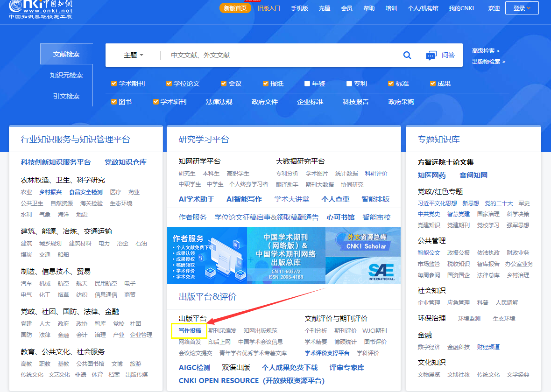Screen dimensions: 551x392
Task: Open 手机版 in the top navigation
Action: (x=299, y=8)
